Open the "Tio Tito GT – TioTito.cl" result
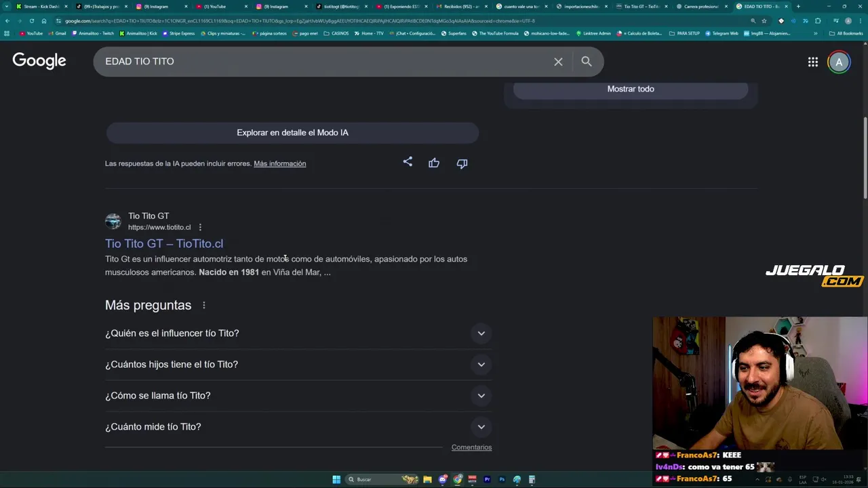This screenshot has height=488, width=868. click(164, 243)
